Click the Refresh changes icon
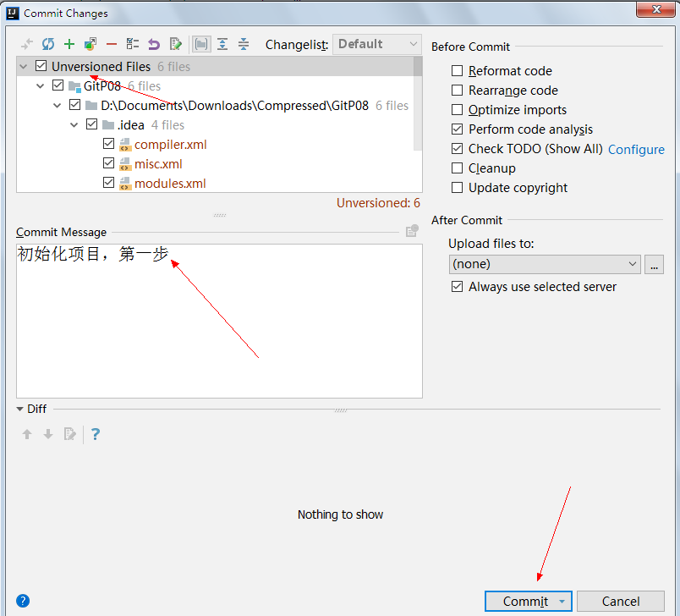The height and width of the screenshot is (616, 680). click(x=48, y=44)
